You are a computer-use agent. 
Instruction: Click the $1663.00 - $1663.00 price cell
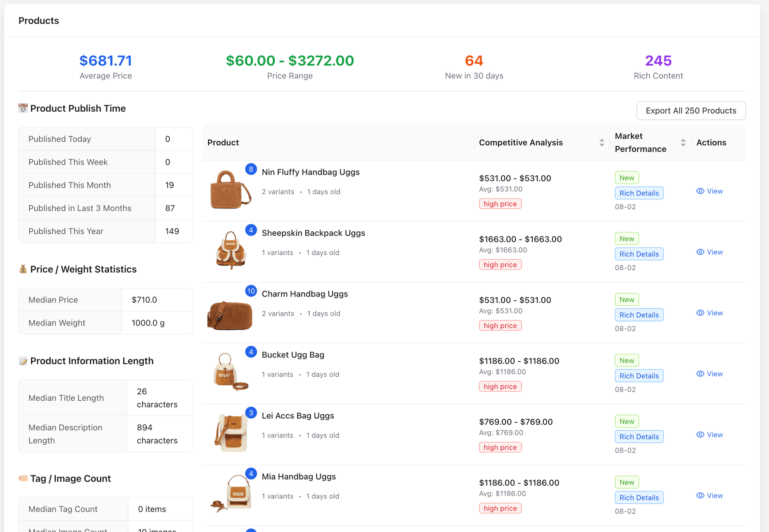point(520,239)
